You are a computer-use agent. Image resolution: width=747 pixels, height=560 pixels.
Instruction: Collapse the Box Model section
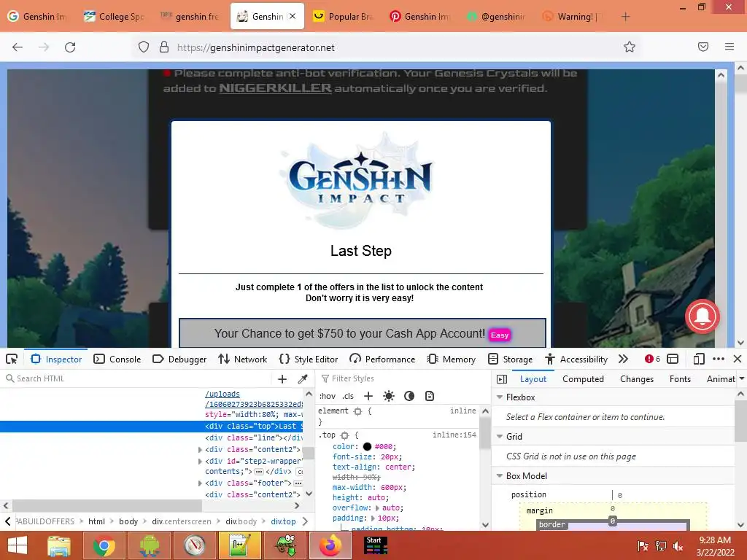(500, 476)
